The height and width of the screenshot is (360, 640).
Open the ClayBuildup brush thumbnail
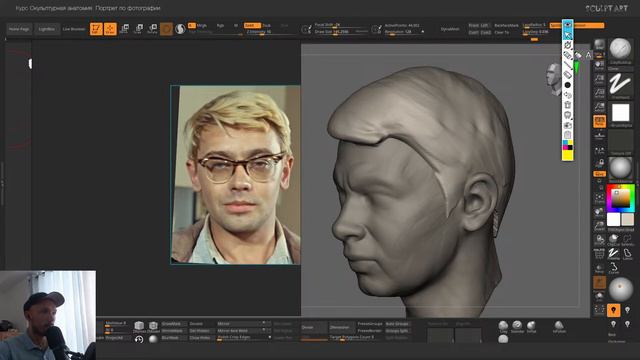(x=620, y=49)
